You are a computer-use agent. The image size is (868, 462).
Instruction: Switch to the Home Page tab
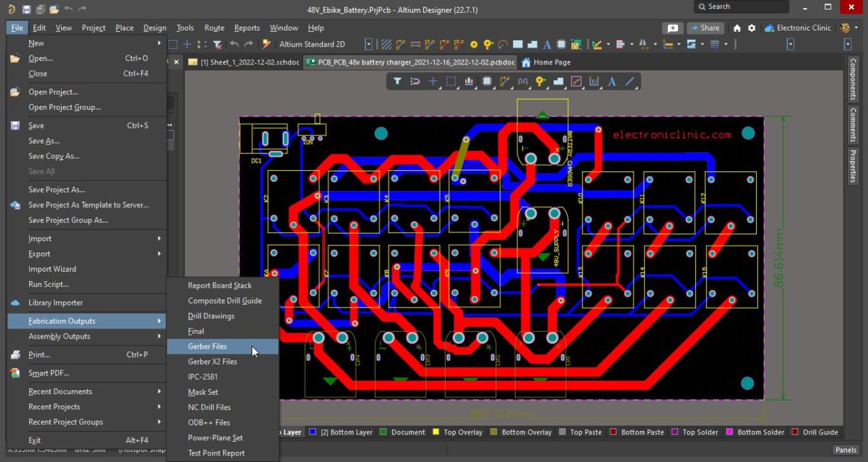coord(546,62)
